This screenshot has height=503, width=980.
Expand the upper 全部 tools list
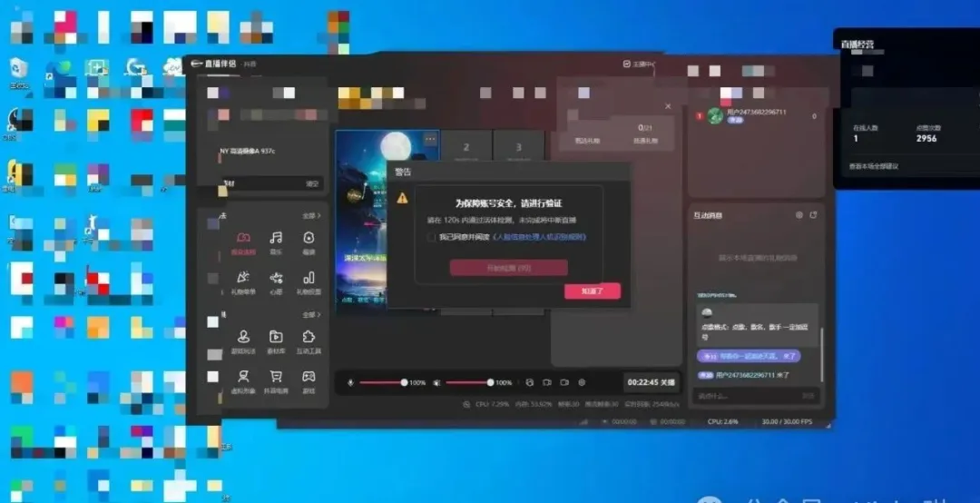pos(311,216)
